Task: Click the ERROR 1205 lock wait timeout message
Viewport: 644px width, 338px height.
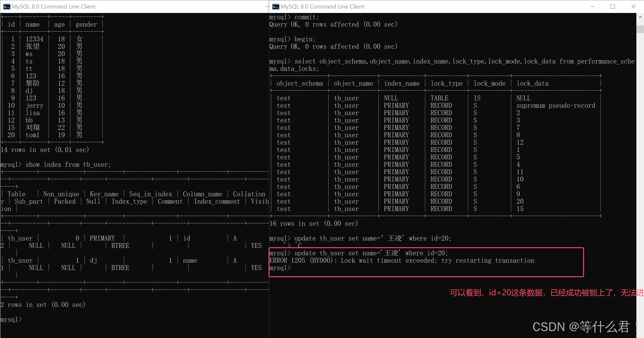Action: click(401, 261)
